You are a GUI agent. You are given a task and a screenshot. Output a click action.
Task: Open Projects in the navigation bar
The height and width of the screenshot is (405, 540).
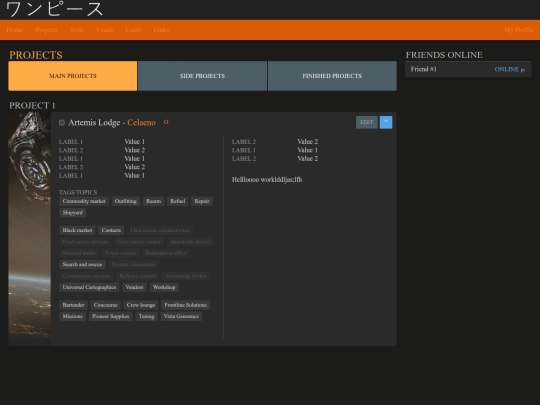pyautogui.click(x=46, y=30)
